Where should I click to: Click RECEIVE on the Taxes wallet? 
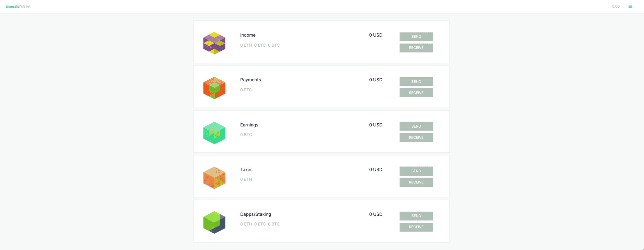pos(416,182)
